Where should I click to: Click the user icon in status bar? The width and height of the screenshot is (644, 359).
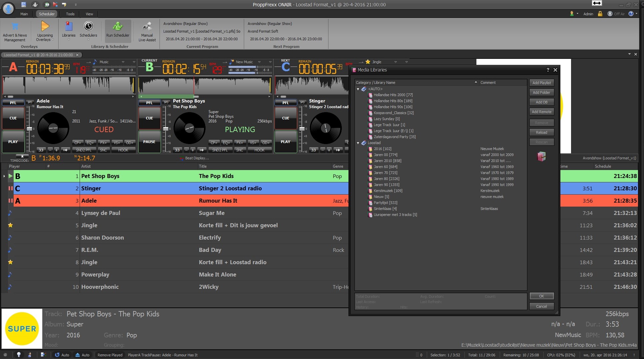pos(30,355)
